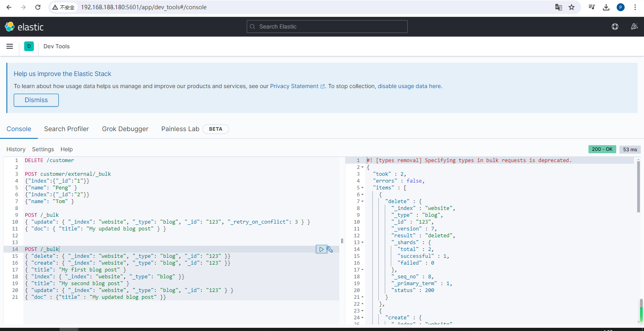Screen dimensions: 644x331
Task: Go back using browser back arrow
Action: (x=9, y=7)
